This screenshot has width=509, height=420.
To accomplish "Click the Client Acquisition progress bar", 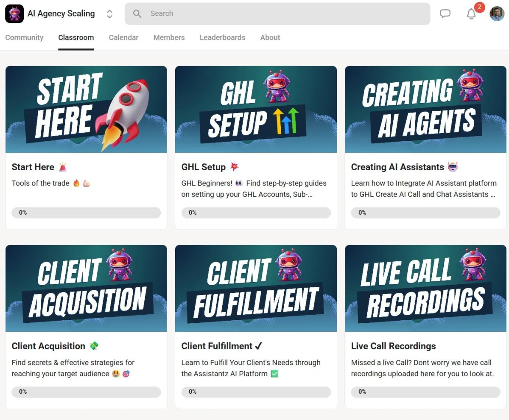I will pyautogui.click(x=86, y=392).
